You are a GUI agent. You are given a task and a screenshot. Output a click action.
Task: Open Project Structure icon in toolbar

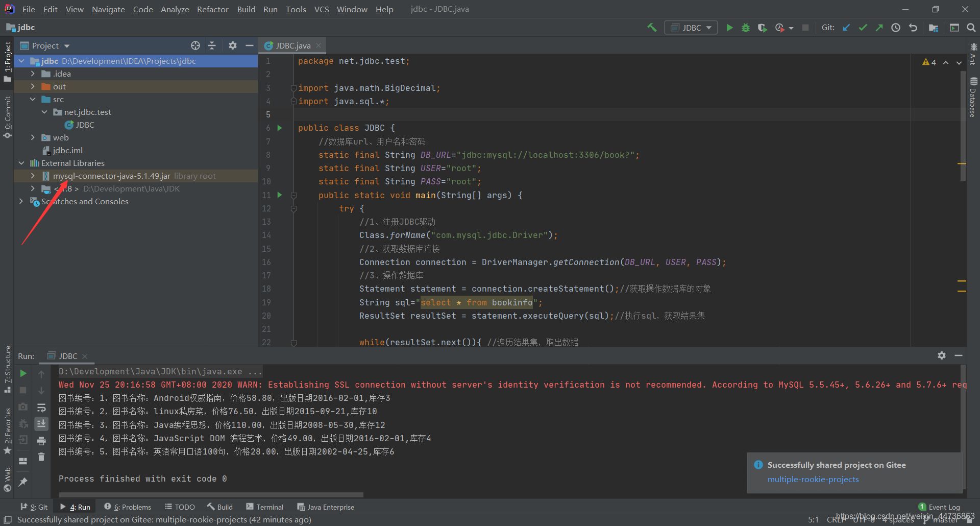click(934, 28)
